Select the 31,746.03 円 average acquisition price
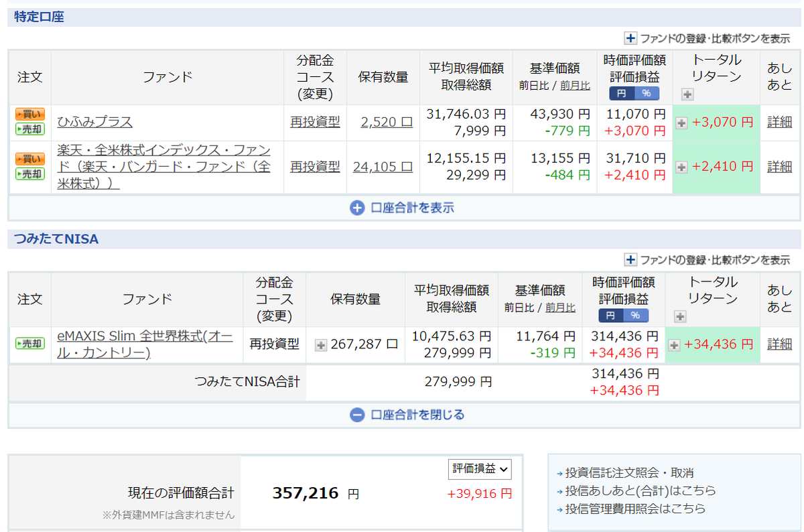This screenshot has width=804, height=532. point(466,115)
